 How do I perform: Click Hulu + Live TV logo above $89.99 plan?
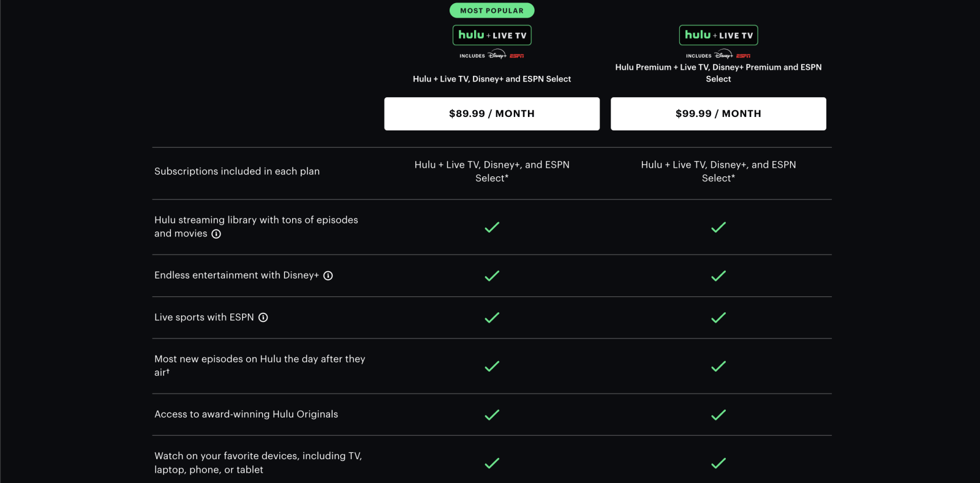point(492,35)
